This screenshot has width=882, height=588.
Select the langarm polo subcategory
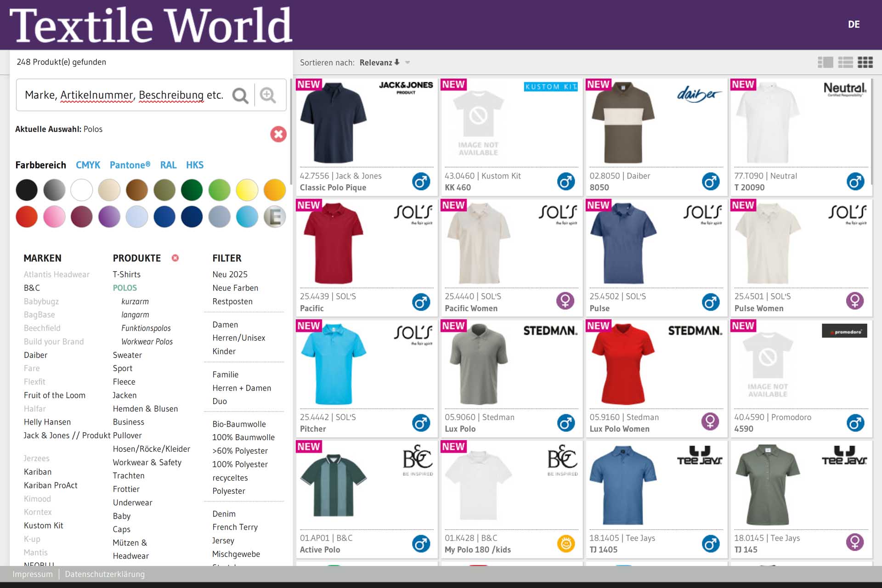(x=135, y=315)
